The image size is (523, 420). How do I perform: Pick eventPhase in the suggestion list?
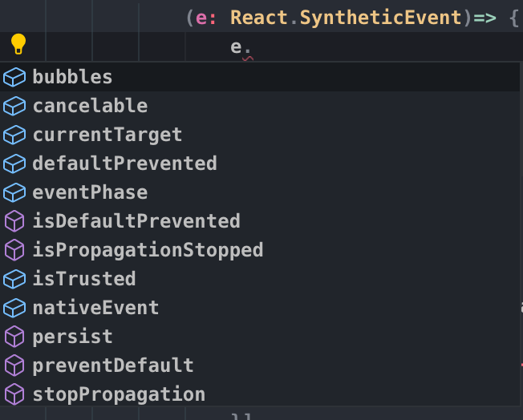coord(90,192)
